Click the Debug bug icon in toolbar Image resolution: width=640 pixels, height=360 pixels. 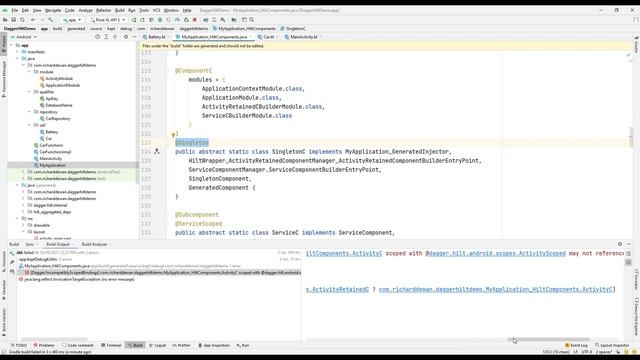click(x=160, y=20)
